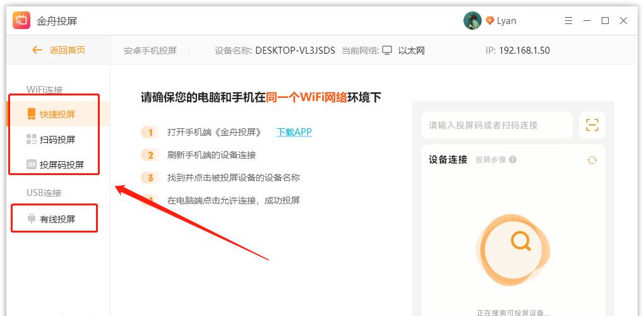Click step 4 在电脑端点击允许连接，成功投屏
Viewport: 644px width, 316px height.
234,200
